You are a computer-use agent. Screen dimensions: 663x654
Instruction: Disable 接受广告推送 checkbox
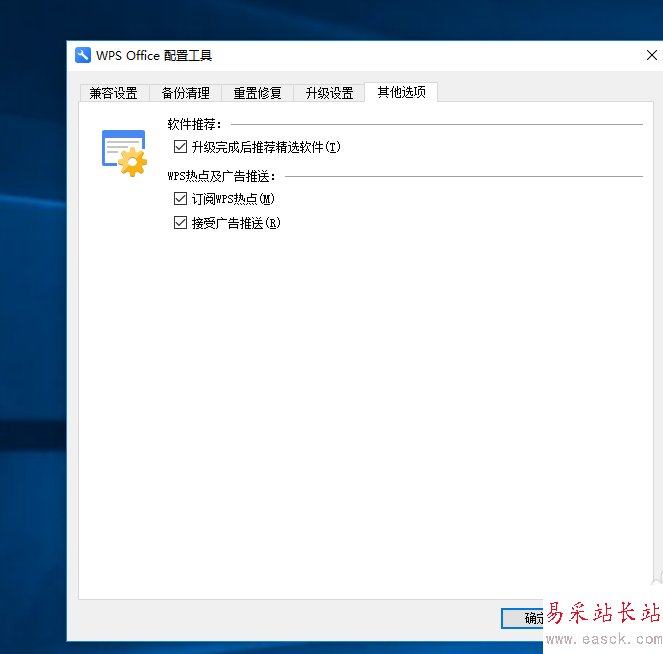[181, 222]
